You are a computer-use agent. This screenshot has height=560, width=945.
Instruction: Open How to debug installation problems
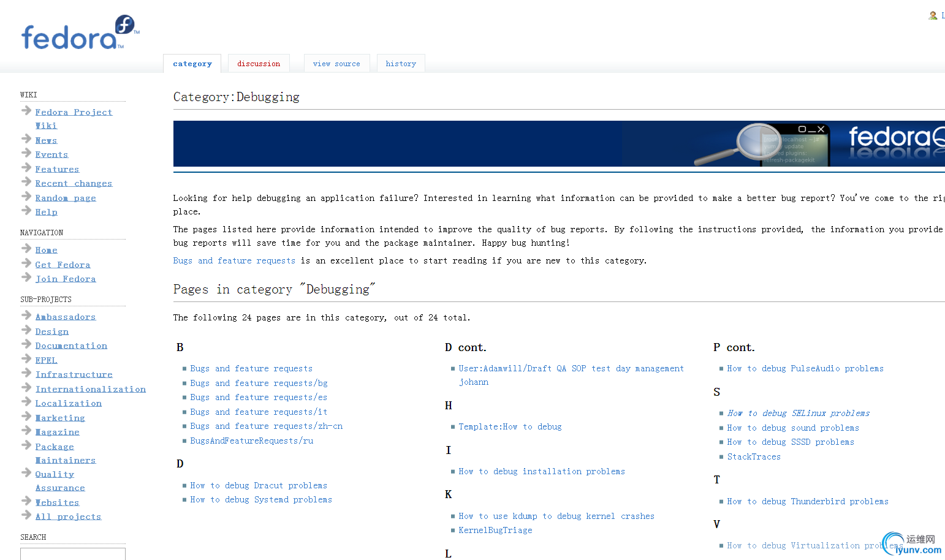pos(542,471)
